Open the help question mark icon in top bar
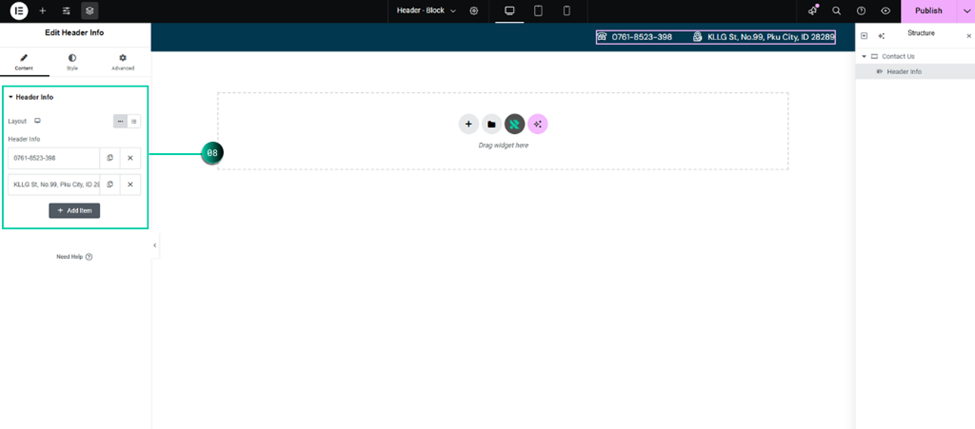The width and height of the screenshot is (975, 429). [861, 11]
